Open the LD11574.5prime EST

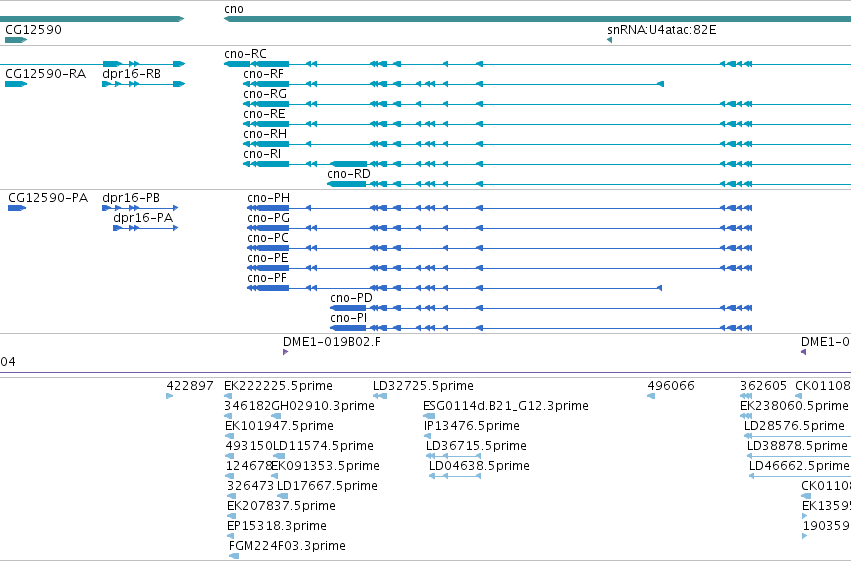point(279,456)
